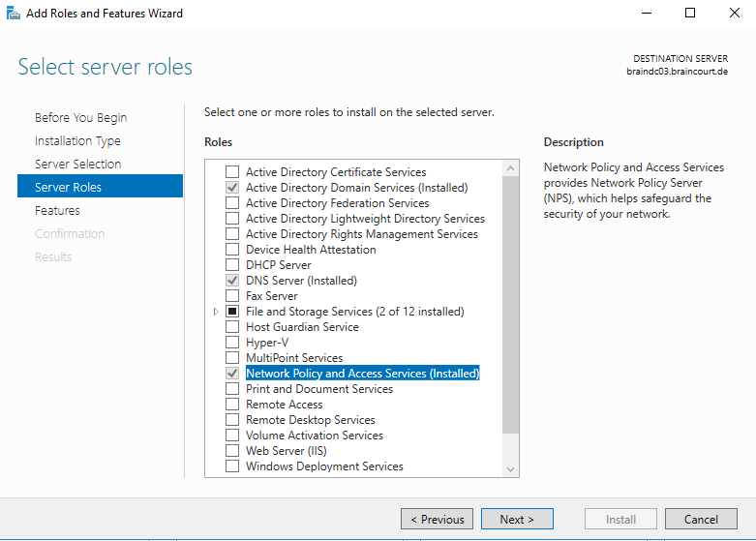Enable the Hyper-V role checkbox
Screen dimensions: 756x541
tap(232, 343)
